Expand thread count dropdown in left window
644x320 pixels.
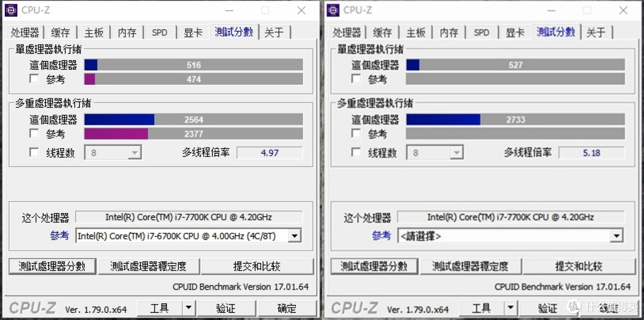(134, 153)
